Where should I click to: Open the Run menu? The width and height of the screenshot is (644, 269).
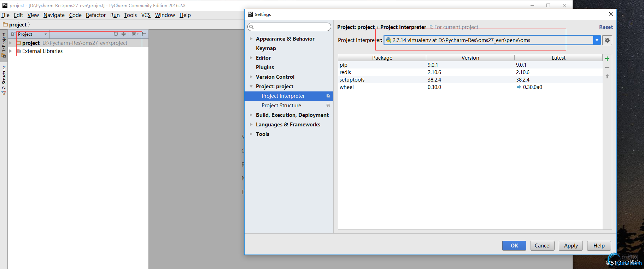115,15
